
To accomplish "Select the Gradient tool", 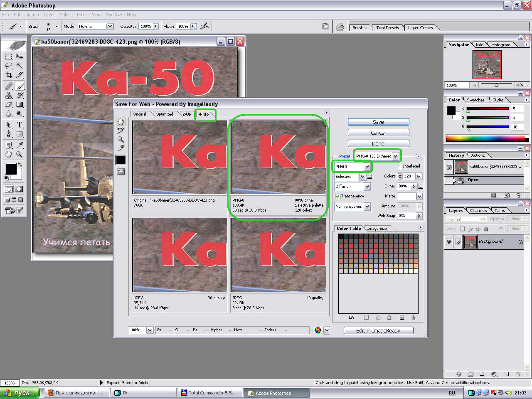I will (20, 105).
